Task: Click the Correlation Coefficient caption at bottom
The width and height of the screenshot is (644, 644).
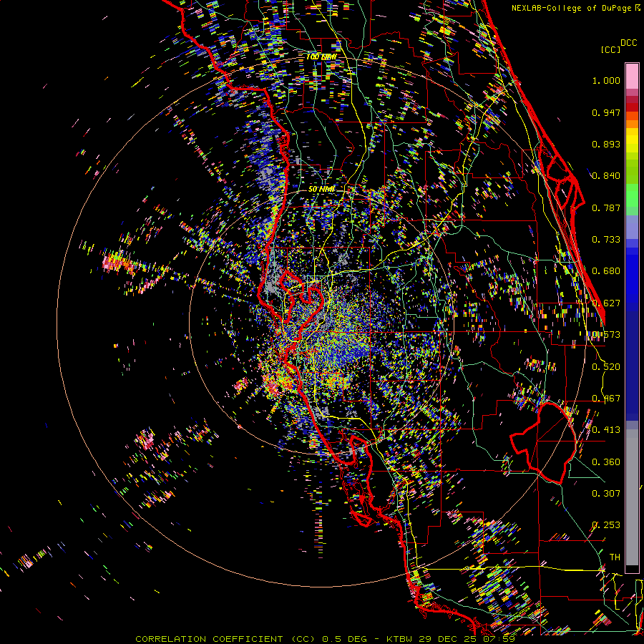Action: (x=325, y=639)
